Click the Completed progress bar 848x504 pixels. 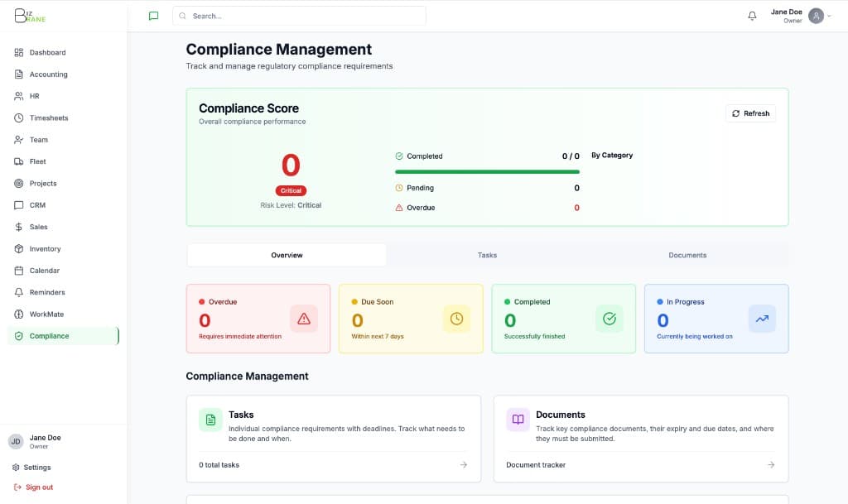pyautogui.click(x=487, y=170)
